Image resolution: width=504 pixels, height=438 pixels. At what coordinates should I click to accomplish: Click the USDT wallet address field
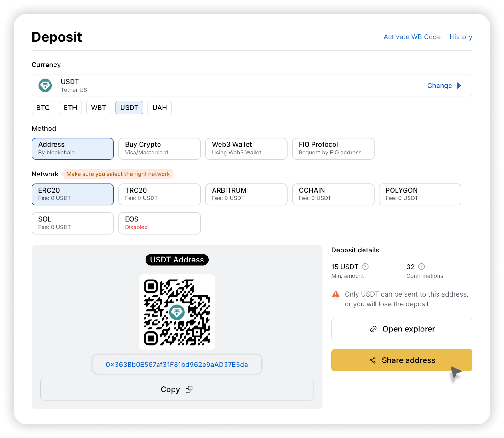coord(177,365)
